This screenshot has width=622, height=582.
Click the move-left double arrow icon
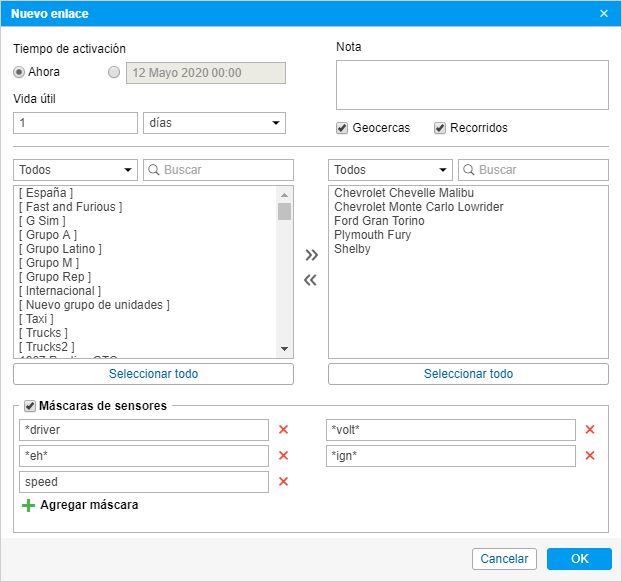(311, 280)
